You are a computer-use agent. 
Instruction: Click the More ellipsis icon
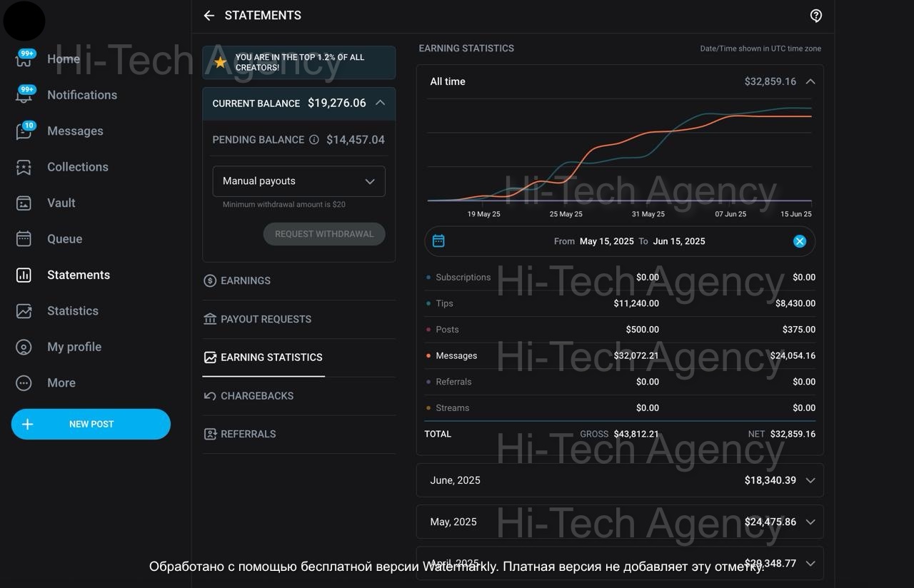(x=24, y=383)
